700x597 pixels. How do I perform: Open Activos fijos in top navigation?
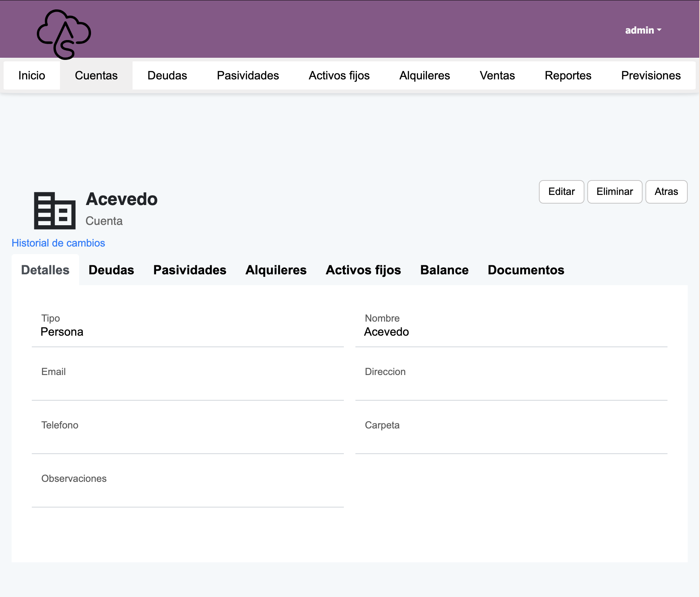tap(339, 75)
